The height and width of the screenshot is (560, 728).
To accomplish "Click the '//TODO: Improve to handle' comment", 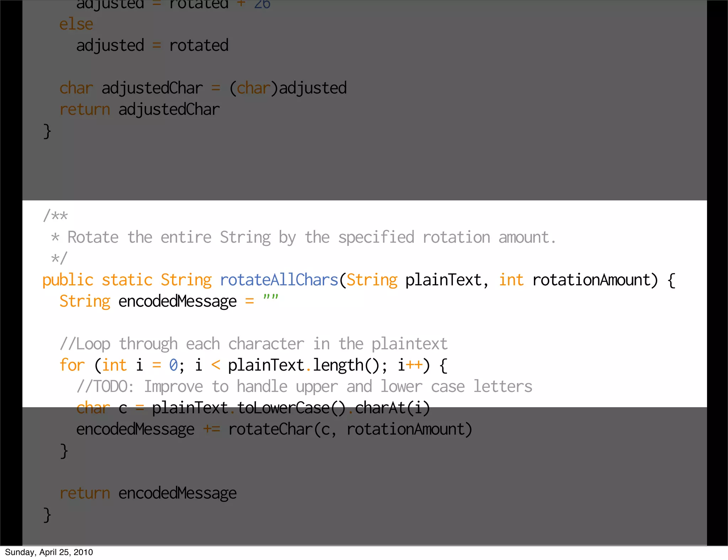I will click(x=304, y=387).
